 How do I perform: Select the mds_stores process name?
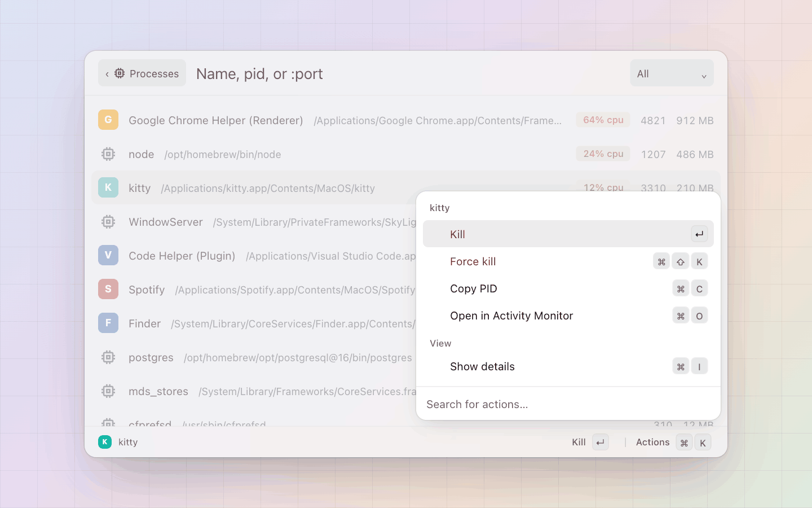(158, 391)
